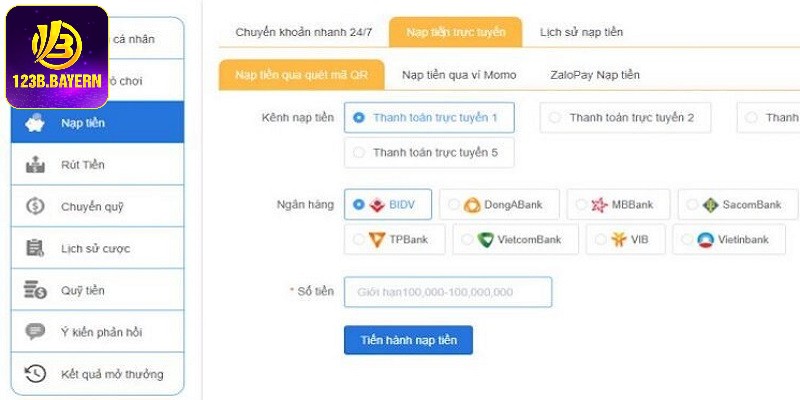Click the Số tiền amount input field
The width and height of the screenshot is (800, 400).
point(447,292)
